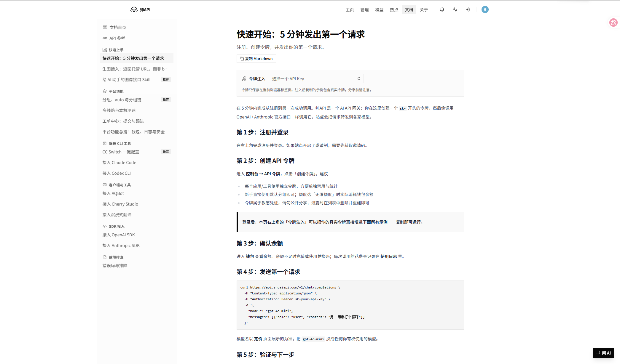Open the user avatar H menu
Image resolution: width=620 pixels, height=364 pixels.
click(x=485, y=9)
